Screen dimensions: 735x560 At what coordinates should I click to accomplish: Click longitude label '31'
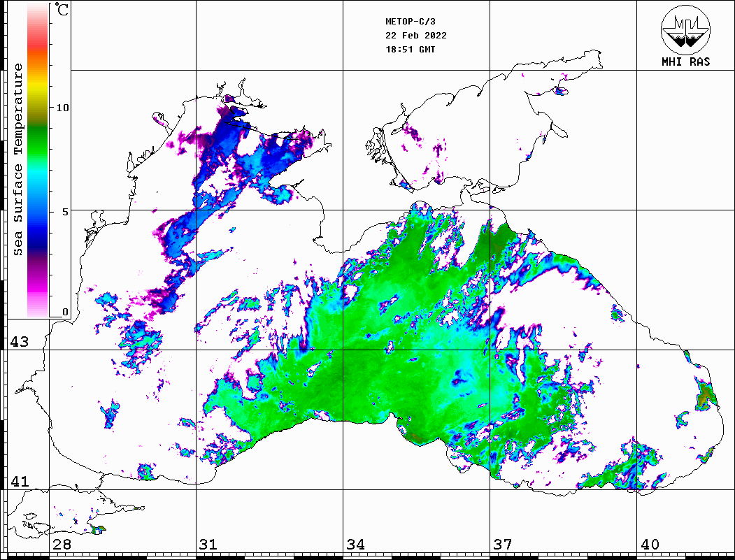(208, 545)
